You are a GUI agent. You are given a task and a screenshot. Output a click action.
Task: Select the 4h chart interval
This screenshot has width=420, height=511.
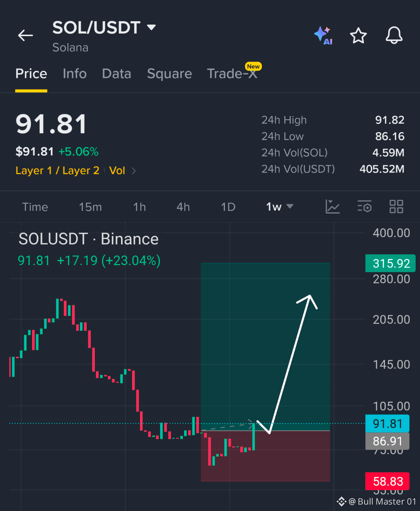click(183, 207)
